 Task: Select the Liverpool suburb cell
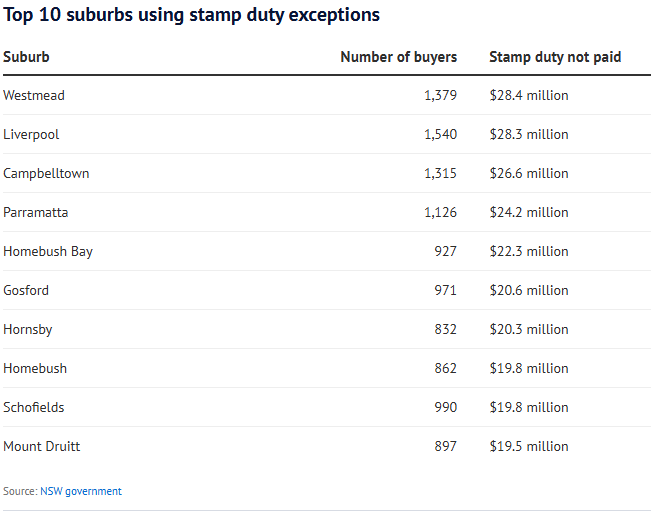coord(31,134)
